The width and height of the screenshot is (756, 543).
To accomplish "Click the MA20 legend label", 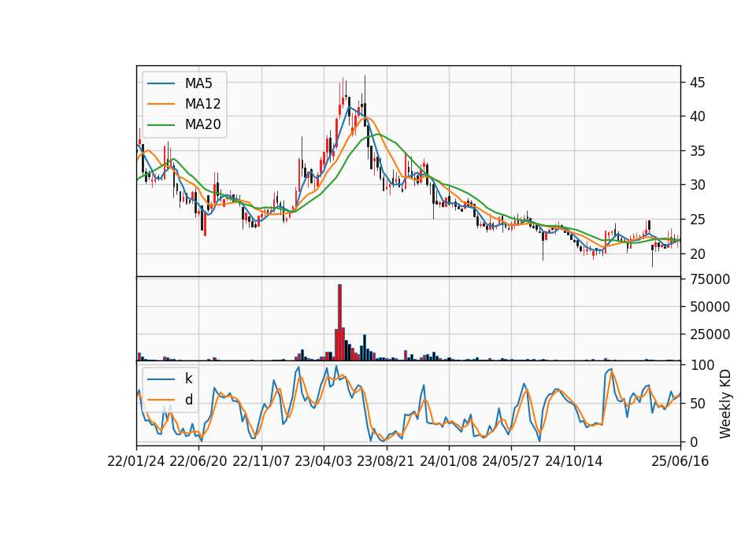I will (202, 125).
